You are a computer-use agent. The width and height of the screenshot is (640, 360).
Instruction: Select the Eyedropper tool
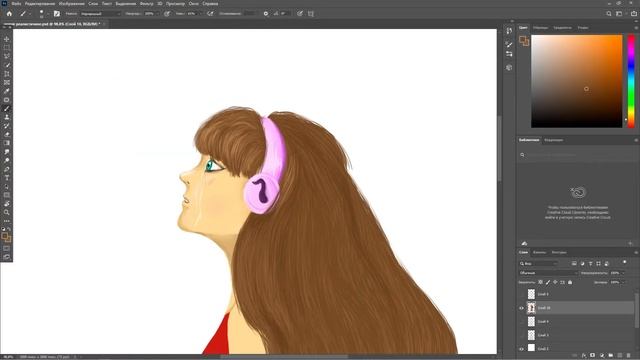coord(7,91)
